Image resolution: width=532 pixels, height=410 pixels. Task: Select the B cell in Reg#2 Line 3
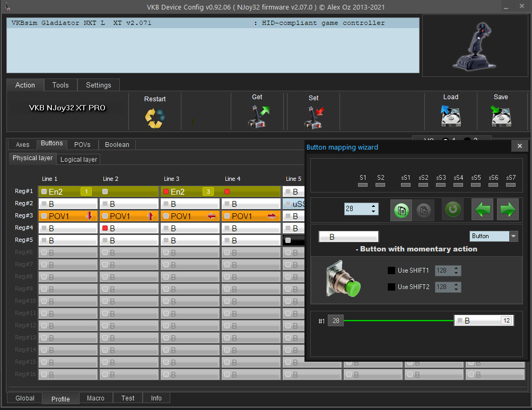(190, 204)
